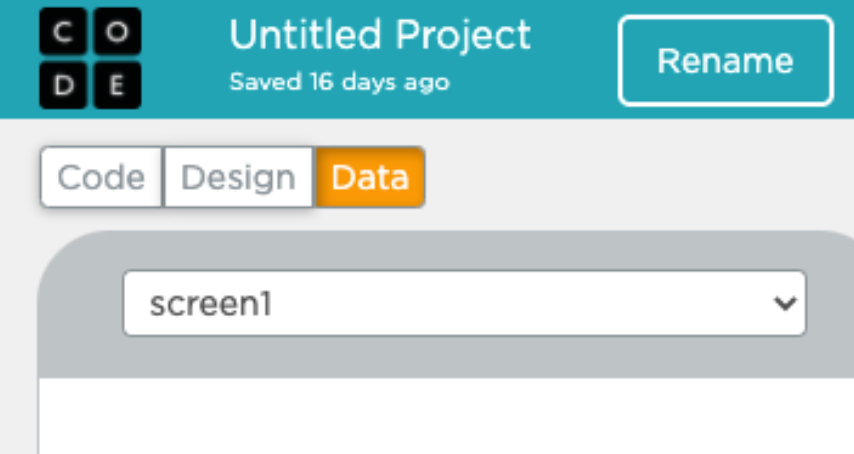
Task: Click the Code.org logo
Action: (x=90, y=58)
